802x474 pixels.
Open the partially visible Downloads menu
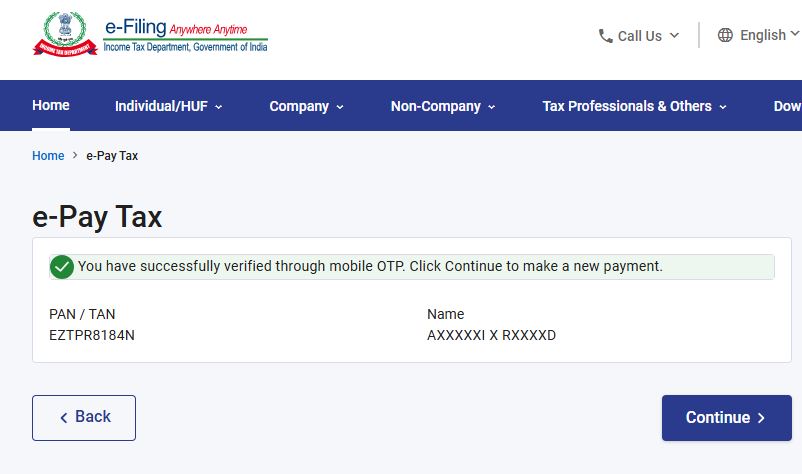pyautogui.click(x=787, y=106)
